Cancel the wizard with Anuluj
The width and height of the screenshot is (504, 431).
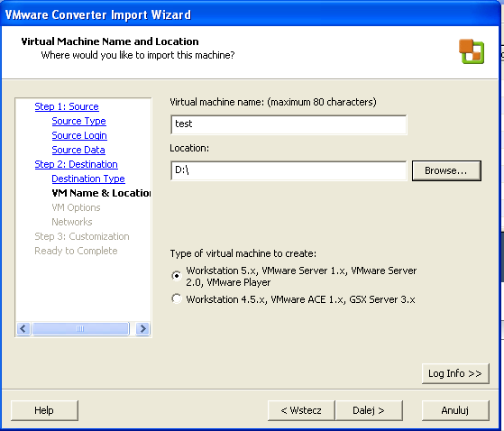click(x=455, y=410)
